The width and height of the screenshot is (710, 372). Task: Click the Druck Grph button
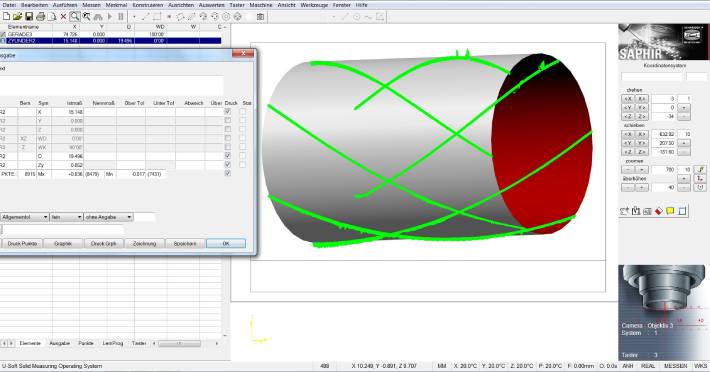click(104, 243)
